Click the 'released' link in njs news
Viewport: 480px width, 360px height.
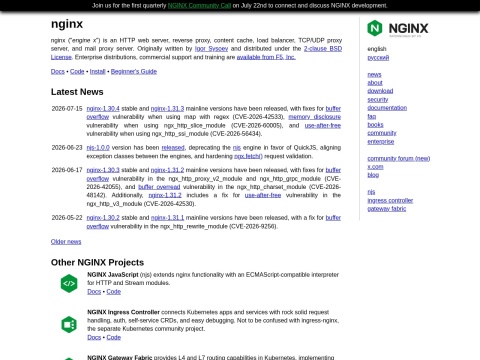pos(173,148)
